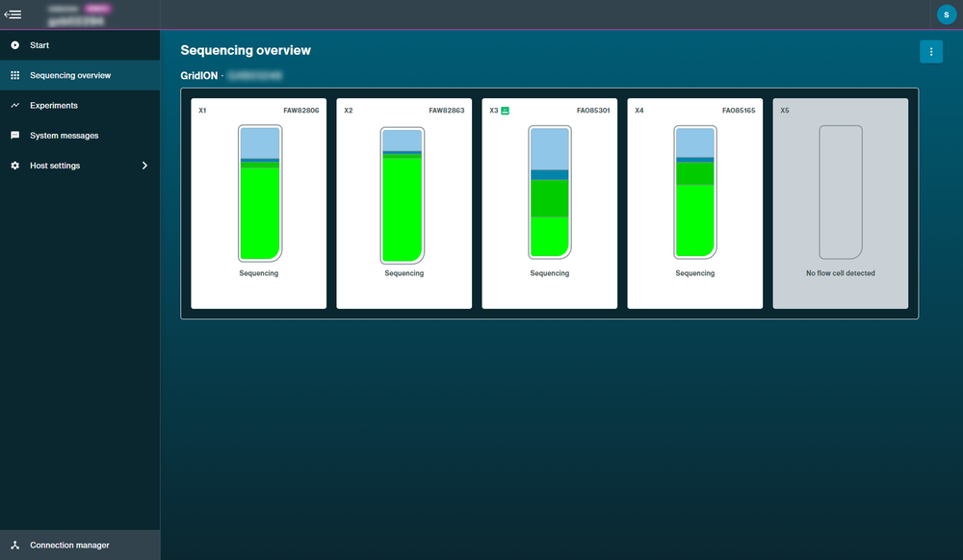Click 'No flow cell detected' text

tap(840, 273)
